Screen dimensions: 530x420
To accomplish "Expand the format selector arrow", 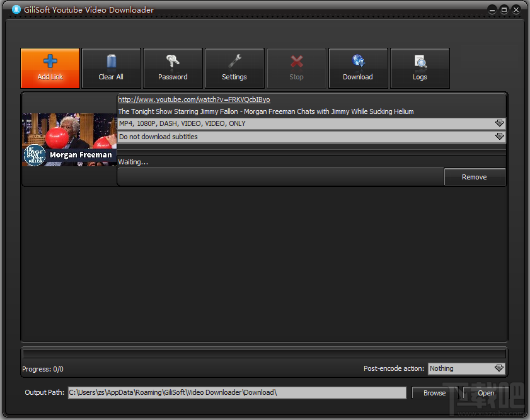I will [x=500, y=123].
